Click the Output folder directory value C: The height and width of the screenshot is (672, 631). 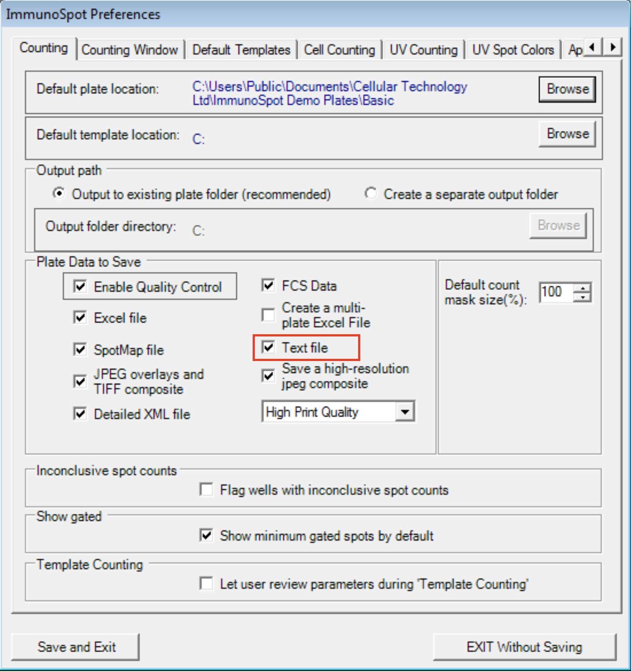click(199, 231)
